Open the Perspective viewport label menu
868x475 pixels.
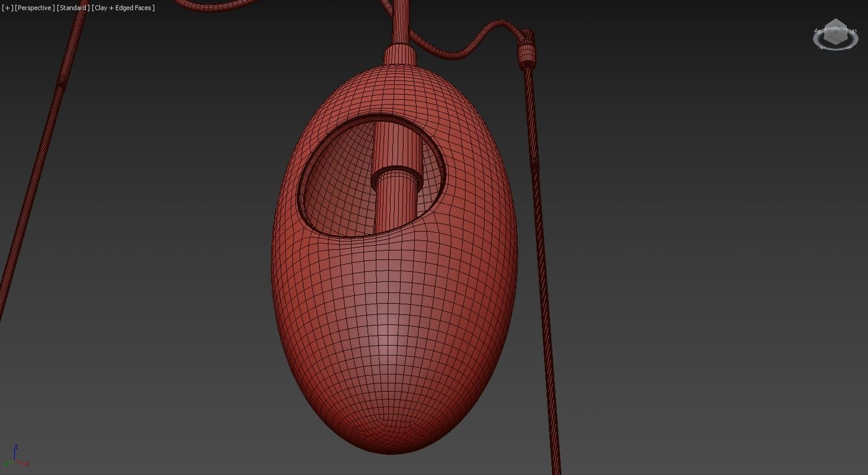35,8
